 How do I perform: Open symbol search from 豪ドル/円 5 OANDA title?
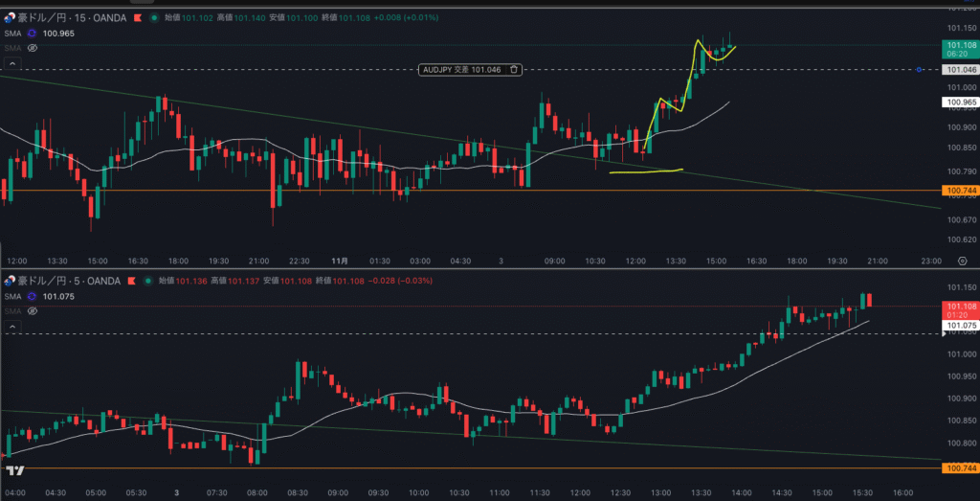point(63,281)
